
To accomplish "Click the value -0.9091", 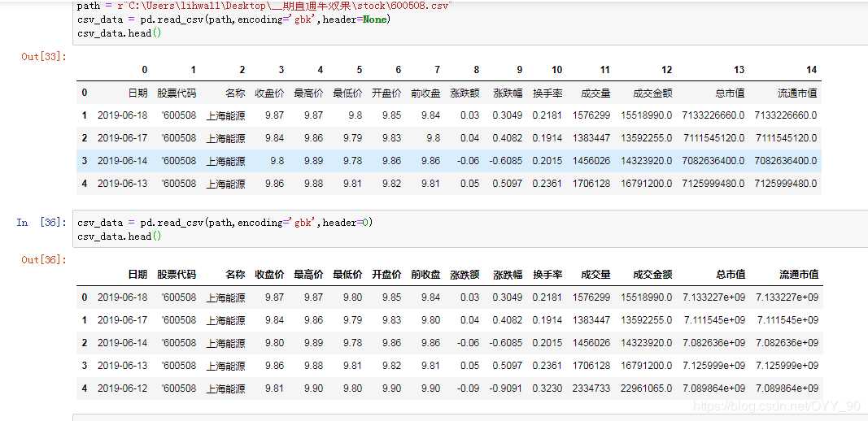I will pos(505,388).
